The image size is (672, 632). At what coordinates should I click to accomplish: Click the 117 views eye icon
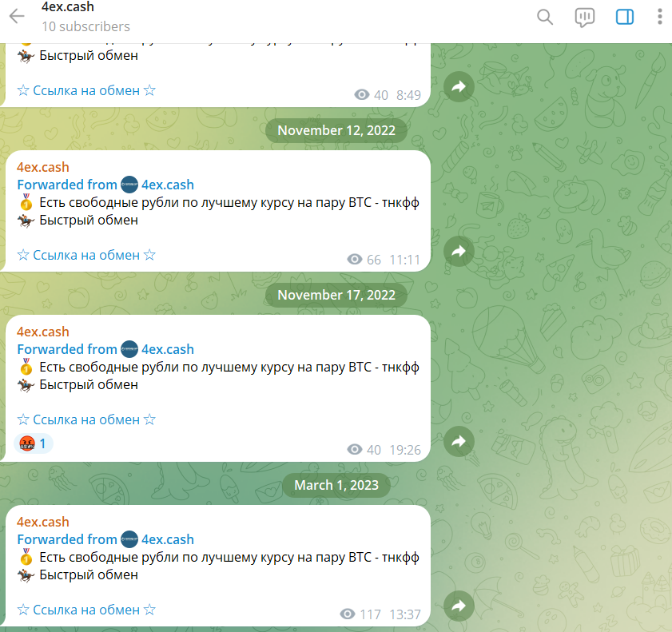pyautogui.click(x=348, y=614)
